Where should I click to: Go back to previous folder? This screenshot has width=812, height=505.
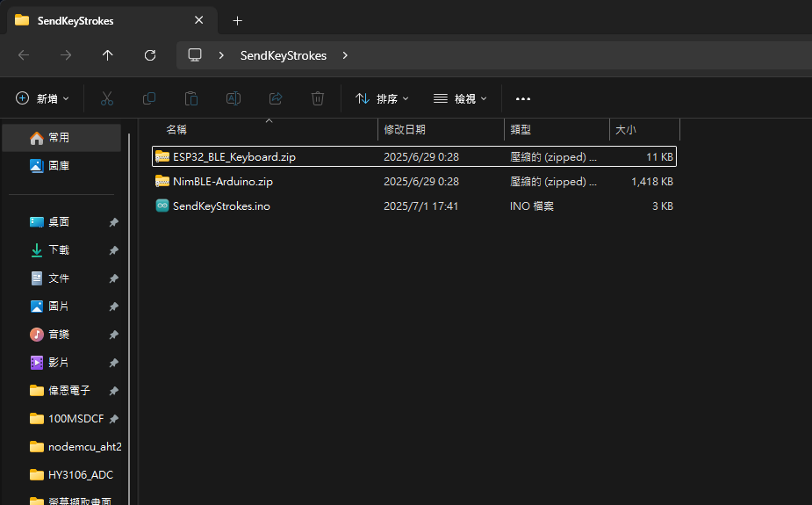pos(24,55)
